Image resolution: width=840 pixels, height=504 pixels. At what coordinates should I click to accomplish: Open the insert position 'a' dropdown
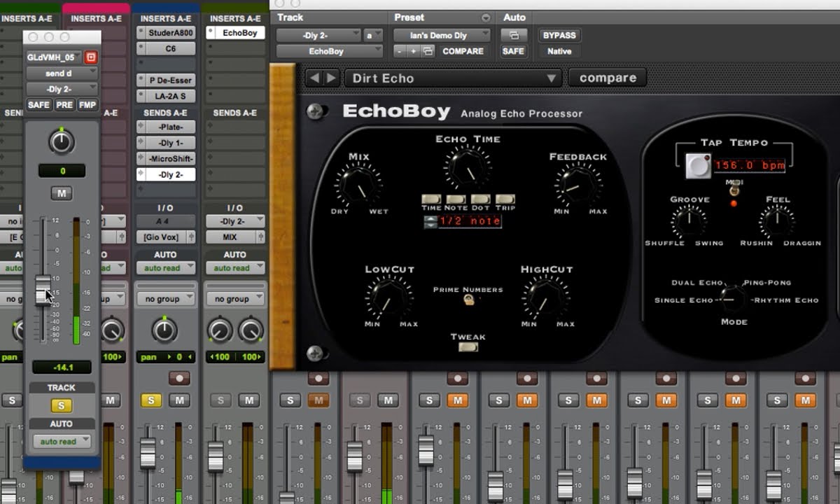click(x=372, y=35)
